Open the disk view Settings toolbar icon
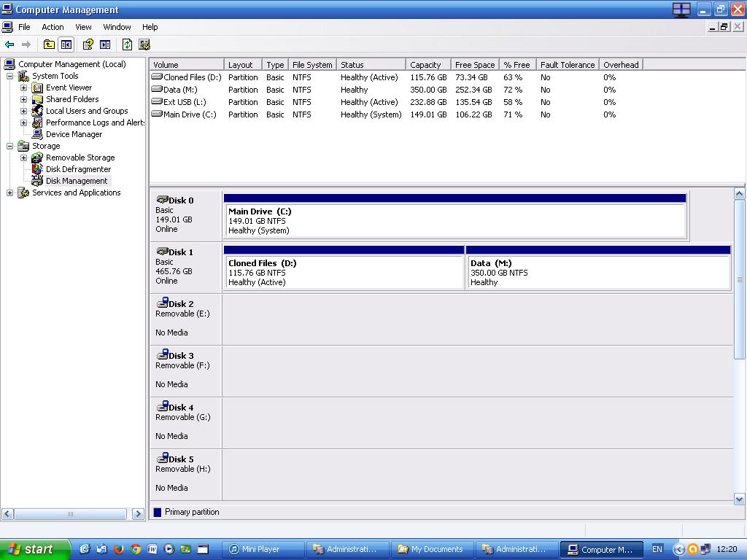The height and width of the screenshot is (560, 747). click(x=144, y=44)
